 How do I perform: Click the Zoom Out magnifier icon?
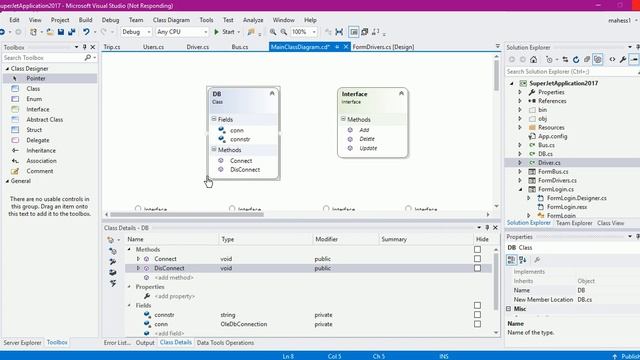pos(284,32)
